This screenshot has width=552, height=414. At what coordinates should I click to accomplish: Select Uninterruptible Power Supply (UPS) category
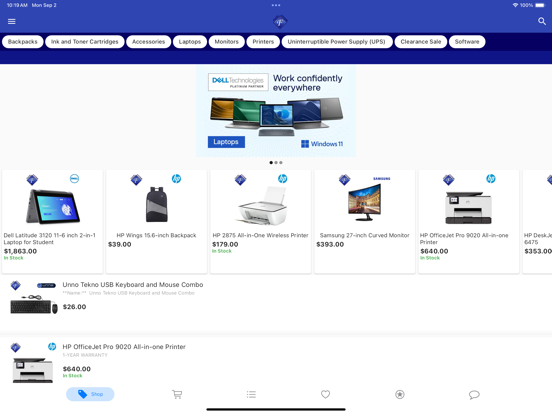click(337, 42)
